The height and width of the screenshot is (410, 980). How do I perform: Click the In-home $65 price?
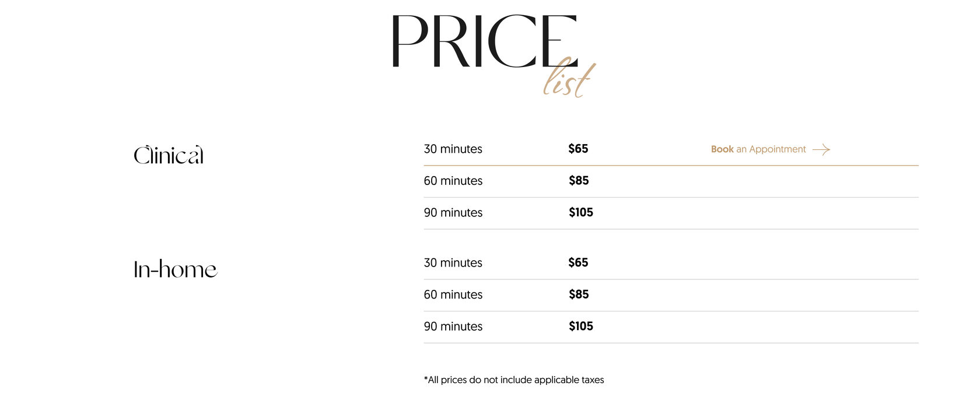578,262
